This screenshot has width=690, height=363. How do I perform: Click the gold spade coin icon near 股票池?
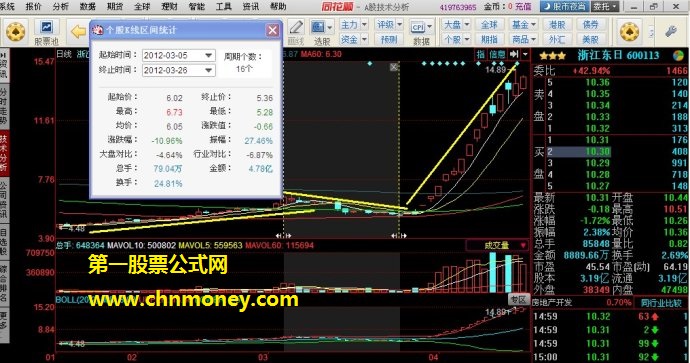pos(16,32)
